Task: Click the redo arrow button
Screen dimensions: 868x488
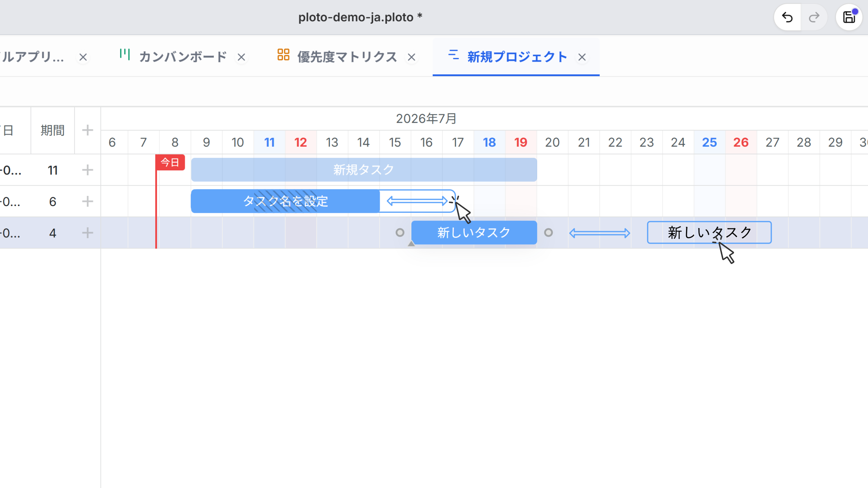Action: pyautogui.click(x=814, y=17)
